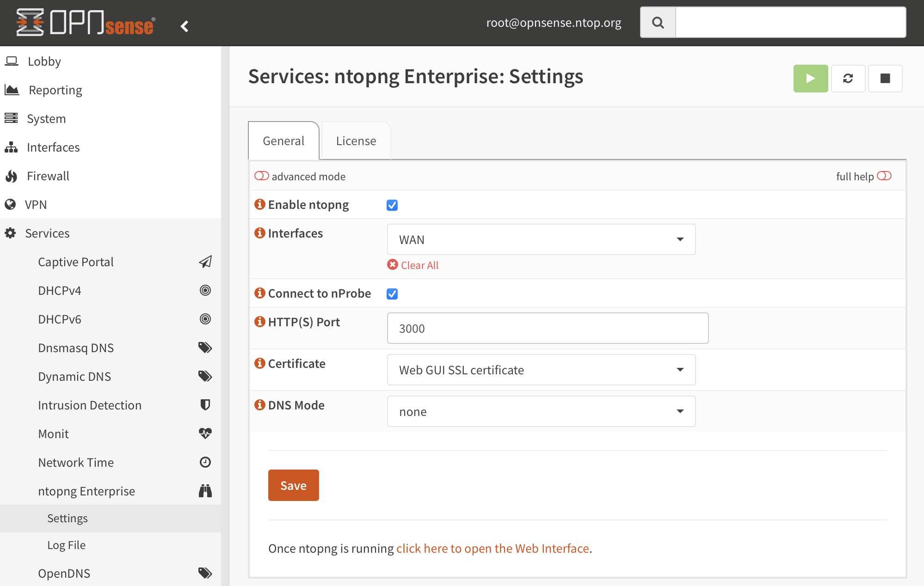Collapse the sidebar with the chevron arrow

[185, 26]
